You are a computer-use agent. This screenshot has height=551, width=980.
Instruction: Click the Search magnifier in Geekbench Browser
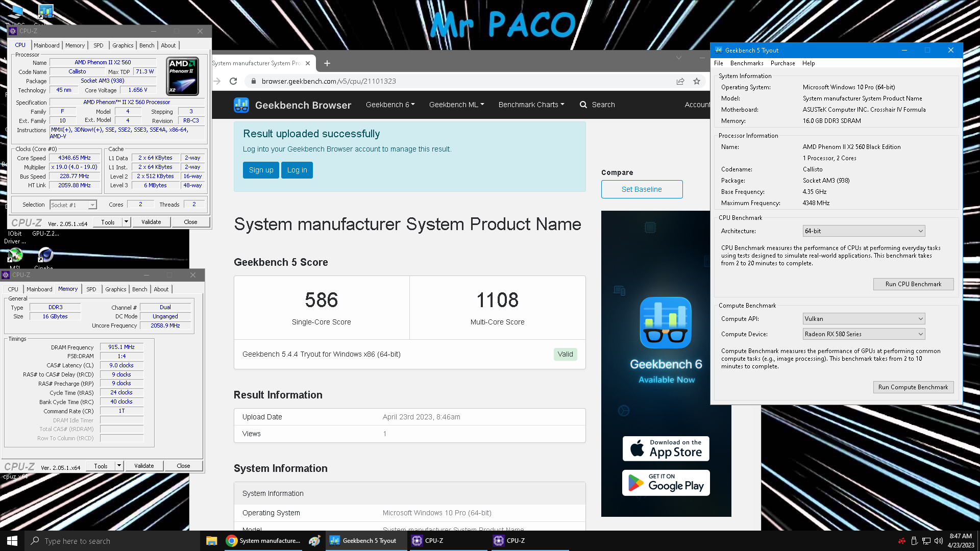(x=583, y=105)
